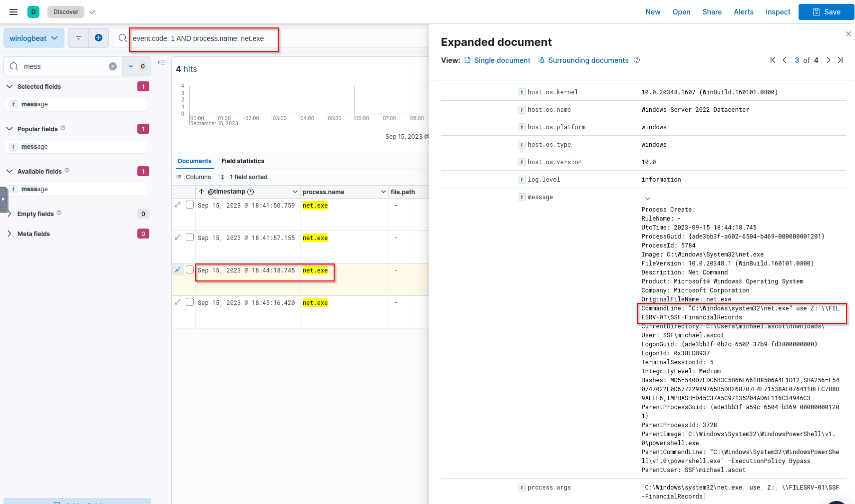Collapse the field list sidebar

point(161,62)
